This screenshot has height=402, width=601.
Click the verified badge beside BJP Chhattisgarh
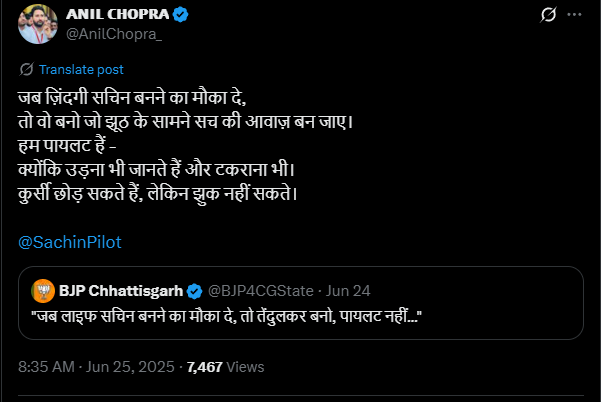195,290
